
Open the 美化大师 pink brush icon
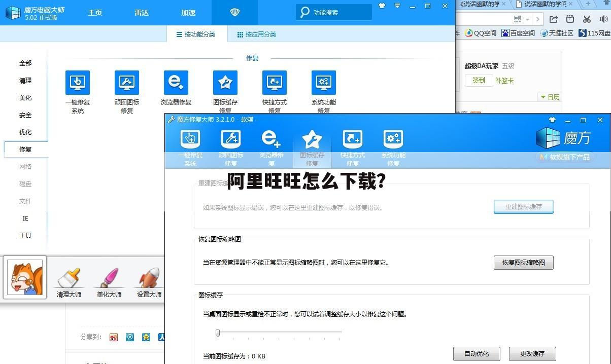click(x=109, y=282)
